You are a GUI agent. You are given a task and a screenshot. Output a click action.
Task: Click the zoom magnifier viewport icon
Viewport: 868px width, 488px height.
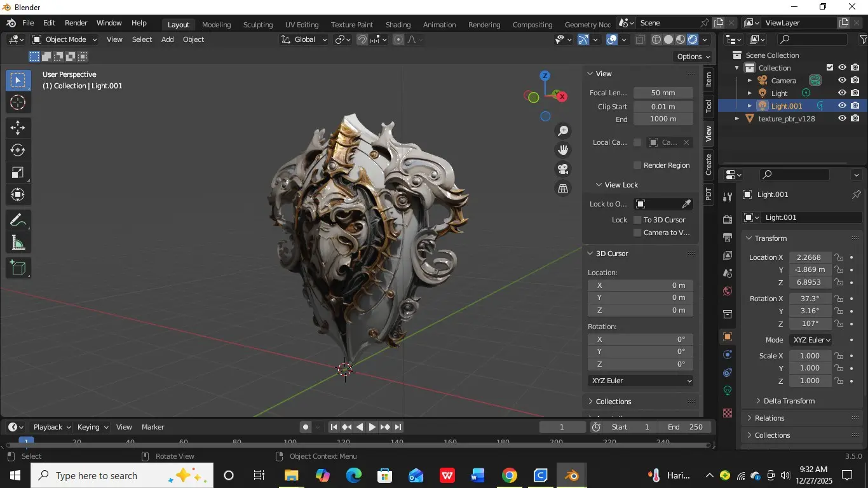point(563,131)
